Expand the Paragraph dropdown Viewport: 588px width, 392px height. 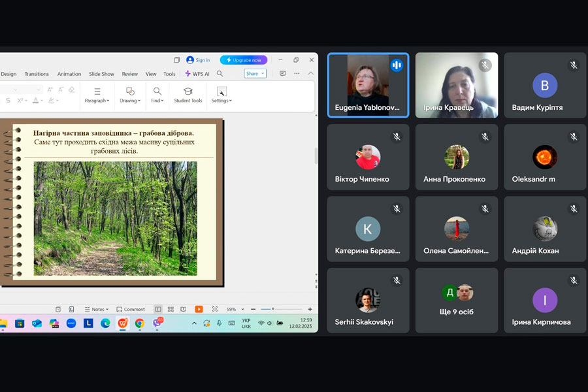(97, 101)
